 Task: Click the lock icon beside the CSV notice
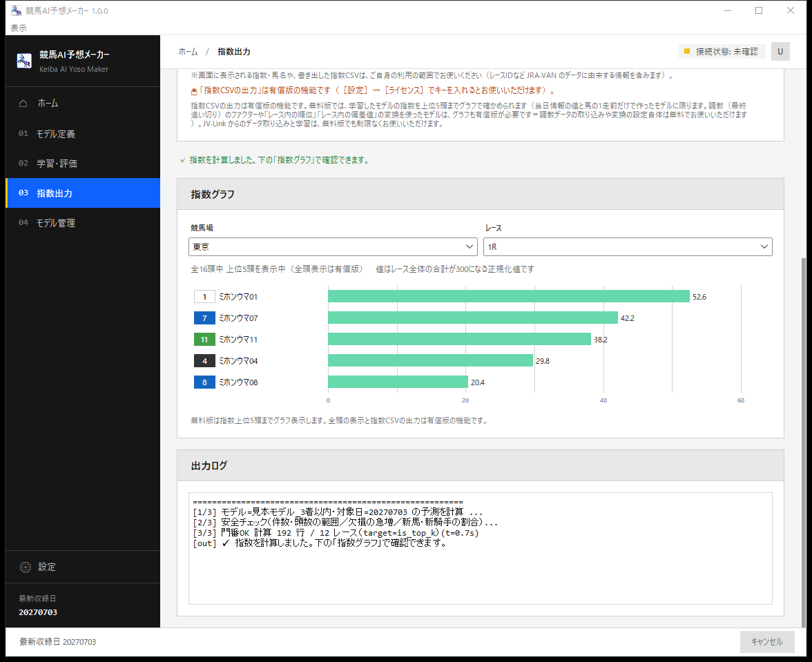[194, 91]
